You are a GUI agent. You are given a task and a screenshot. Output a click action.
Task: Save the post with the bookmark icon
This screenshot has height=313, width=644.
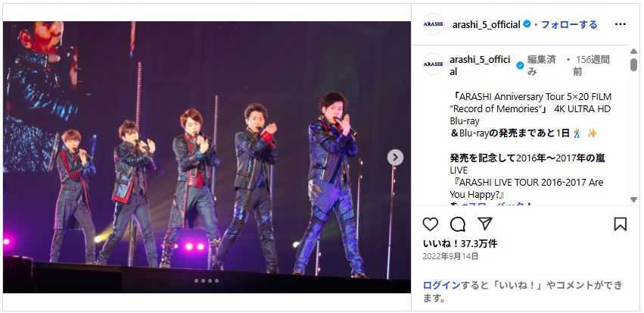tap(621, 224)
